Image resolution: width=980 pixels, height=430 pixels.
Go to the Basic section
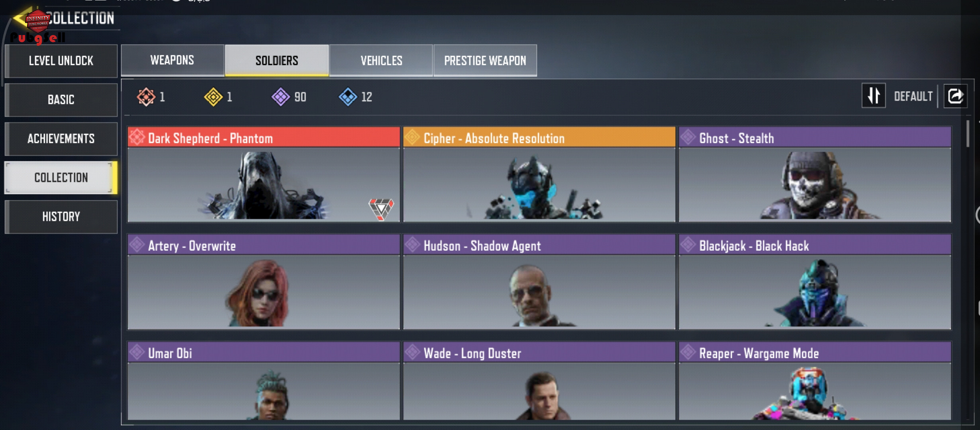[61, 100]
